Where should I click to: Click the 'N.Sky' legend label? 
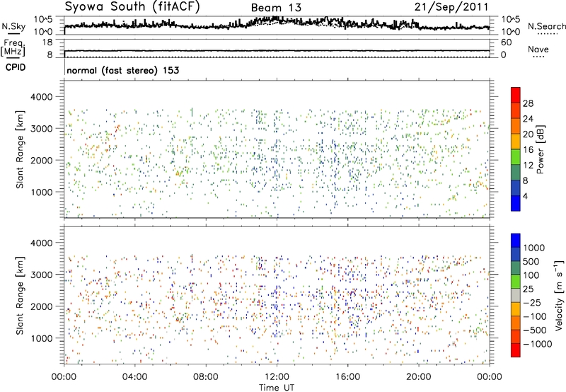pos(13,26)
